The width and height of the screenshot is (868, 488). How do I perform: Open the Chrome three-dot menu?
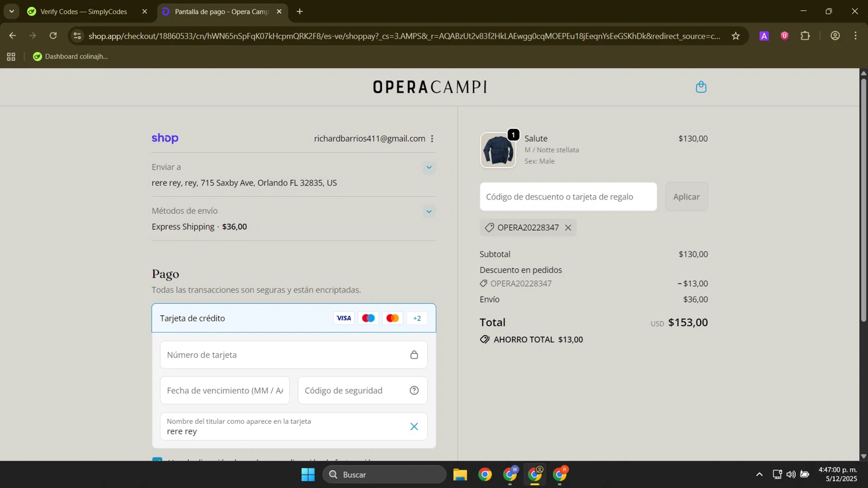point(855,36)
